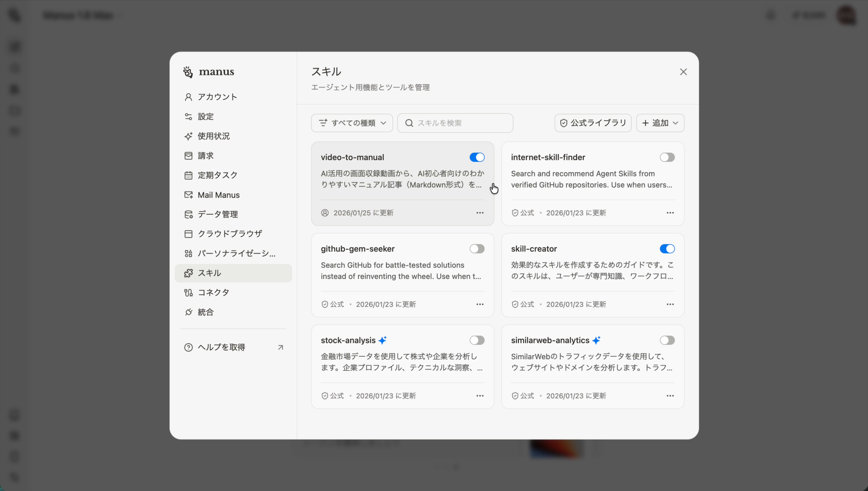
Task: Enable the internet-skill-finder skill
Action: [x=667, y=157]
